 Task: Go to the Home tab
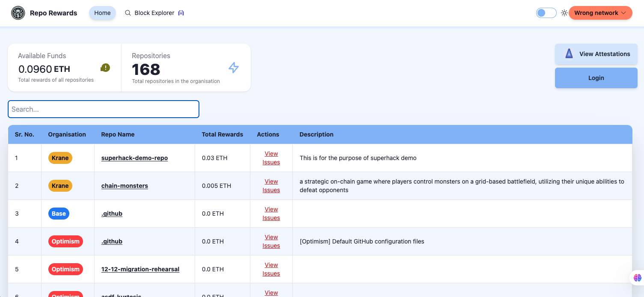(102, 13)
